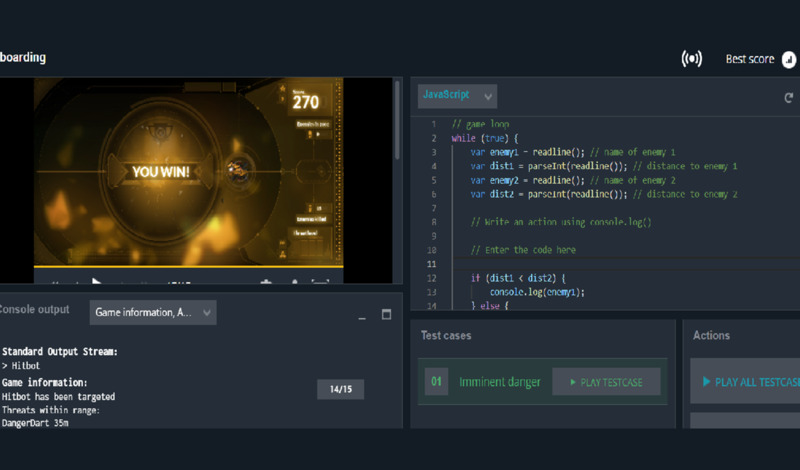Open the JavaScript language dropdown
Image resolution: width=800 pixels, height=470 pixels.
click(x=457, y=96)
